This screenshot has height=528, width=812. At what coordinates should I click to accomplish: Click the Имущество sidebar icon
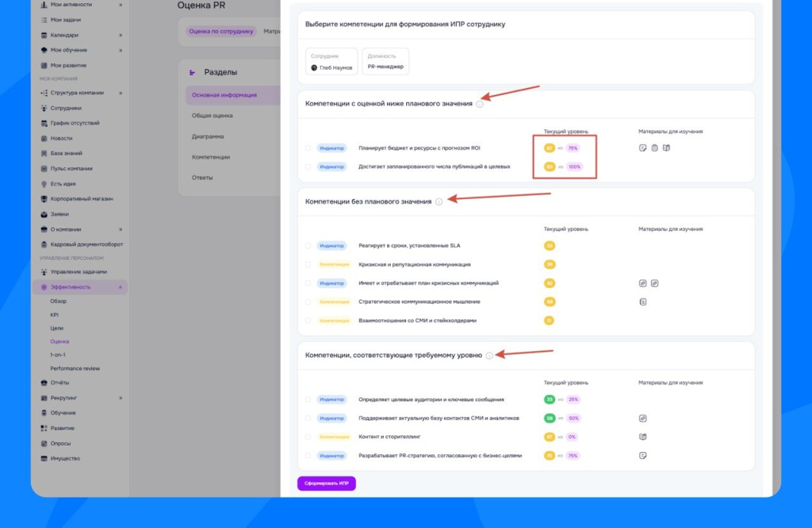pyautogui.click(x=44, y=459)
